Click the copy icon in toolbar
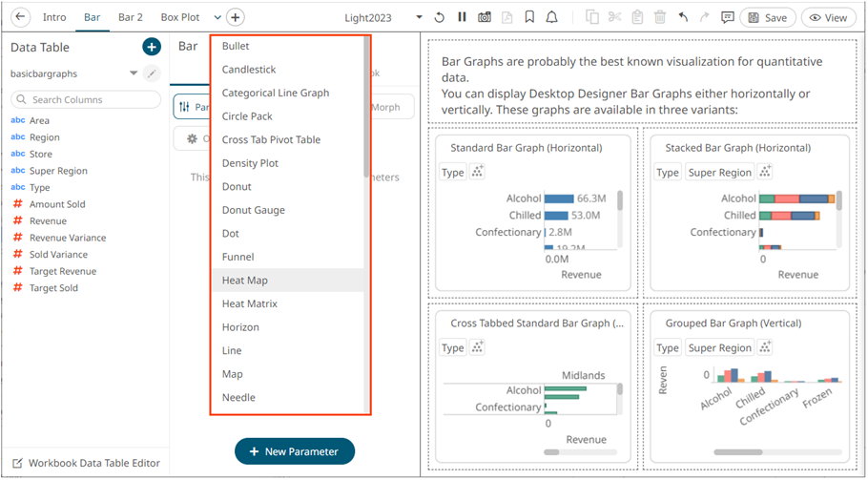This screenshot has width=868, height=480. [592, 17]
